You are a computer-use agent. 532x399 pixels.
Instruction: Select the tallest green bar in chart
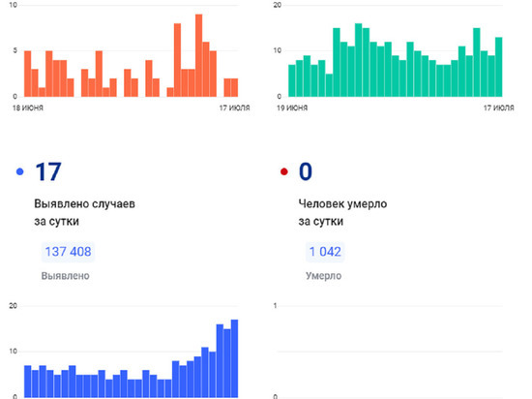coord(358,60)
